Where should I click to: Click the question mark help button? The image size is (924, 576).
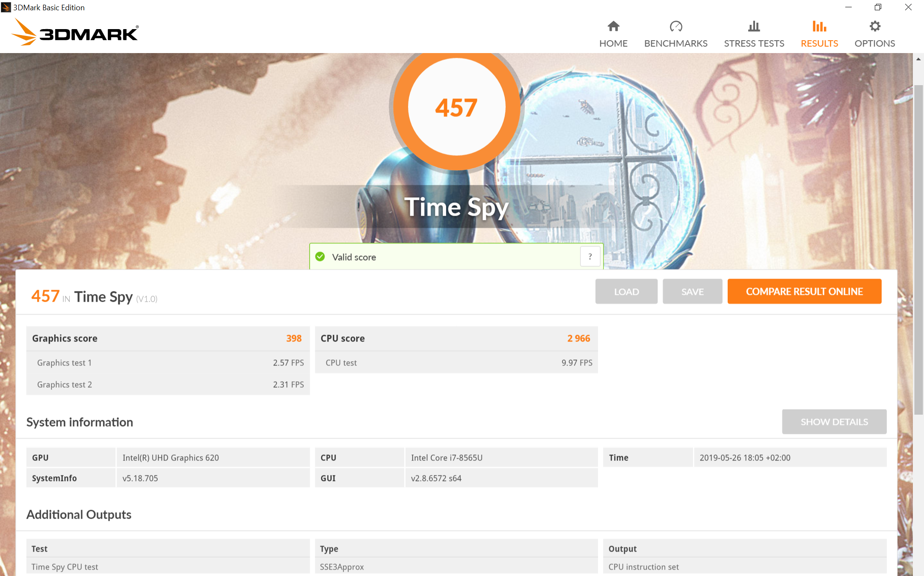click(x=590, y=257)
